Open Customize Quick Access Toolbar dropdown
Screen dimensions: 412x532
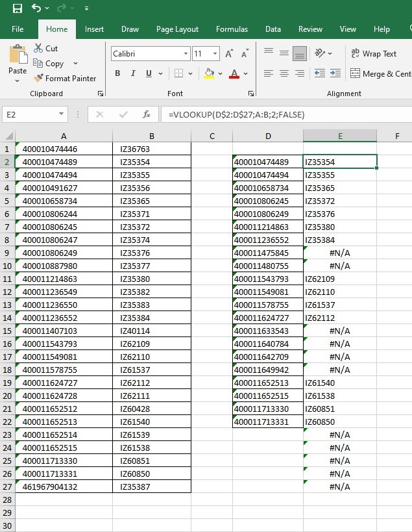[x=87, y=8]
